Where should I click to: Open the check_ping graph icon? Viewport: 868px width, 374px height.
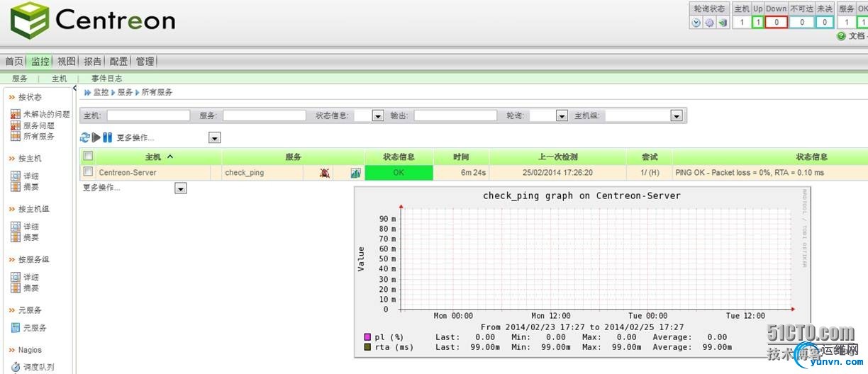pyautogui.click(x=356, y=172)
